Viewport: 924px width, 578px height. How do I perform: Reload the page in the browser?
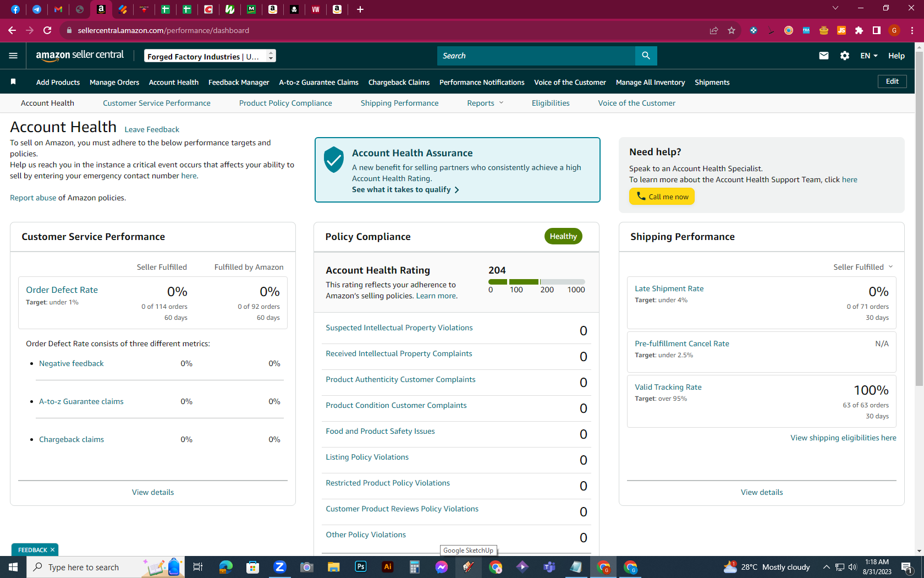tap(47, 30)
